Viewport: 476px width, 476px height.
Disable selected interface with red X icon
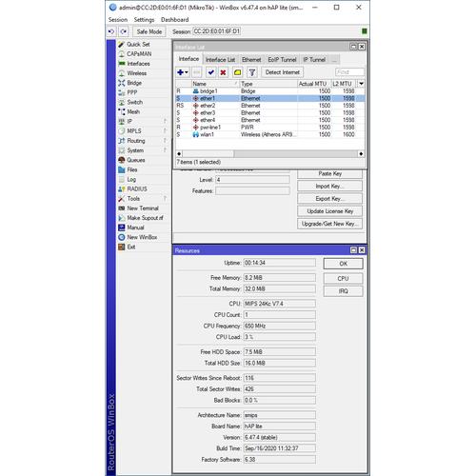tap(223, 72)
